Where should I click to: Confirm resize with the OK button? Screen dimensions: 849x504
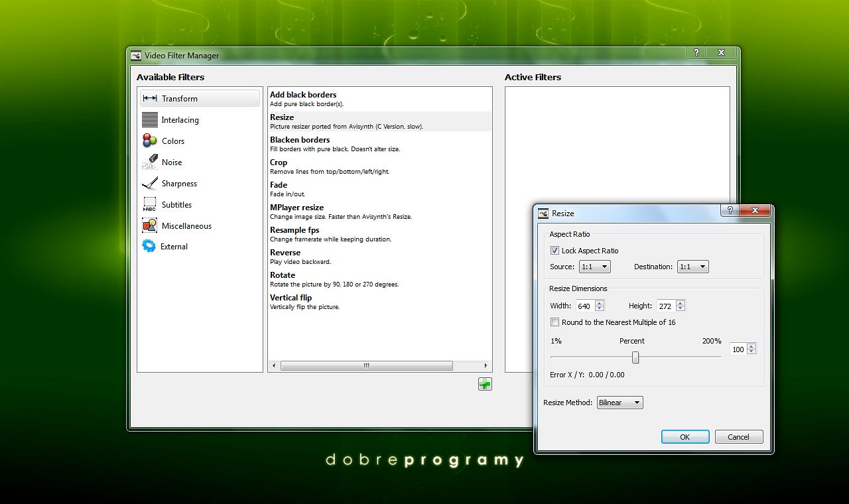pos(685,437)
